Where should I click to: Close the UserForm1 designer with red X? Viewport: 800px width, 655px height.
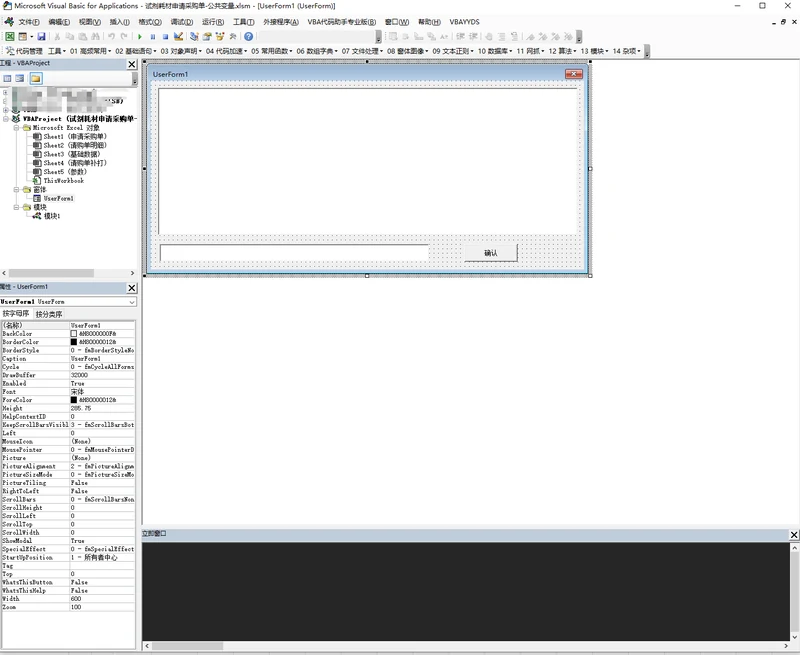point(574,74)
